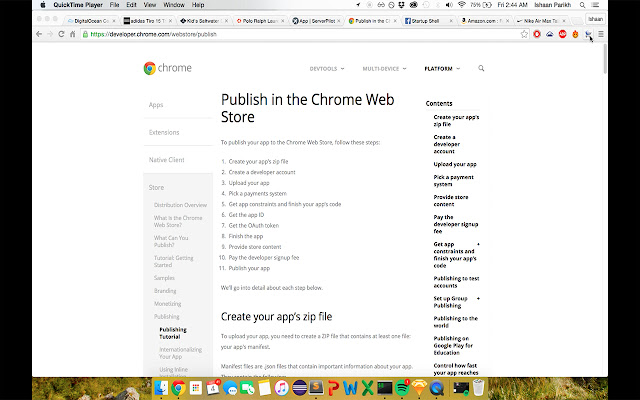
Task: Open Sketch from the dock
Action: [419, 388]
